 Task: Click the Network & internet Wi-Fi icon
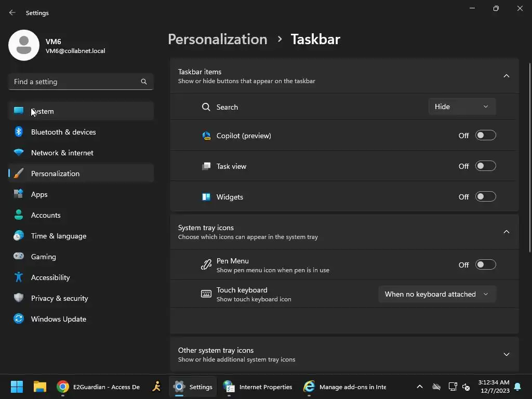[x=19, y=153]
